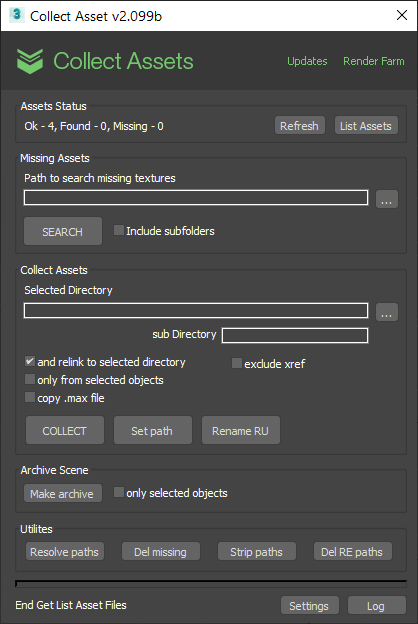
Task: Tick only from selected objects option
Action: click(x=30, y=379)
